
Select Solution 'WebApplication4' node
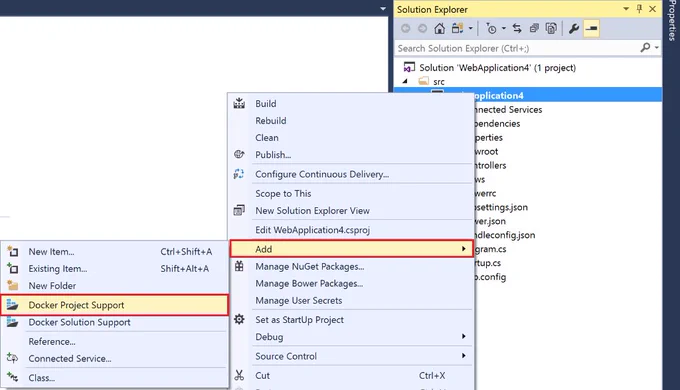point(497,68)
